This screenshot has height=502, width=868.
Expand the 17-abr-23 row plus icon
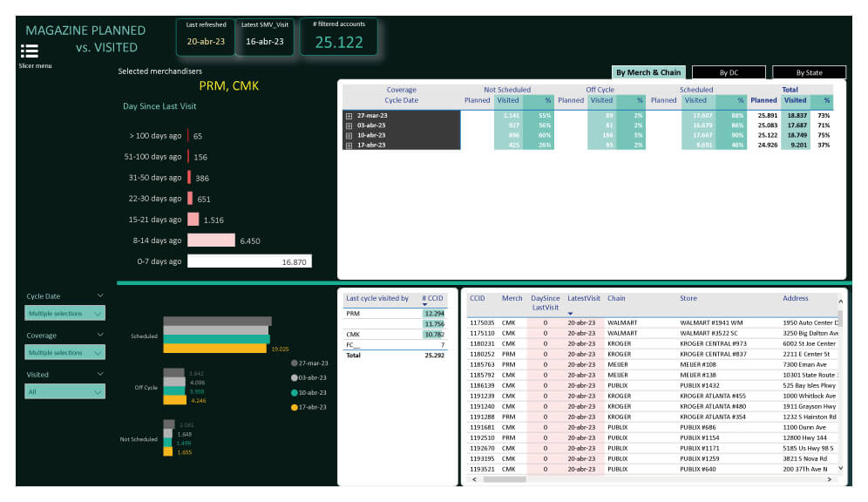tap(349, 146)
